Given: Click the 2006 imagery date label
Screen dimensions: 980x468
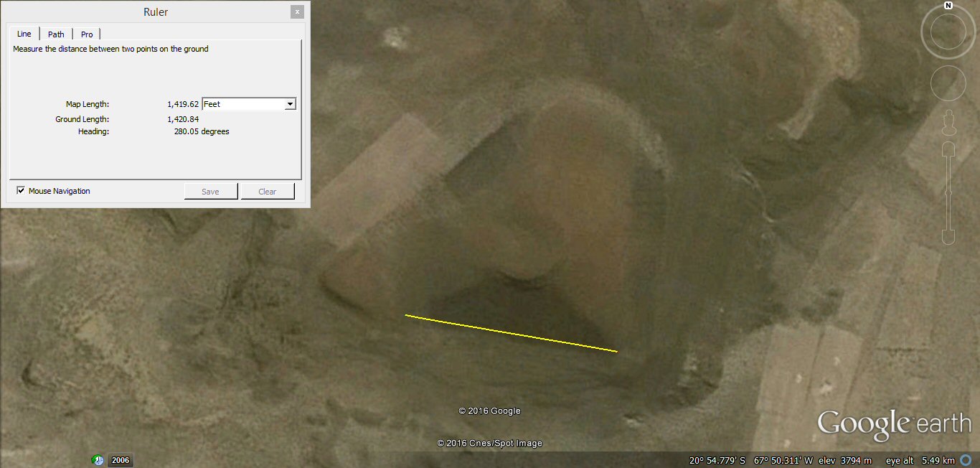Looking at the screenshot, I should [121, 460].
